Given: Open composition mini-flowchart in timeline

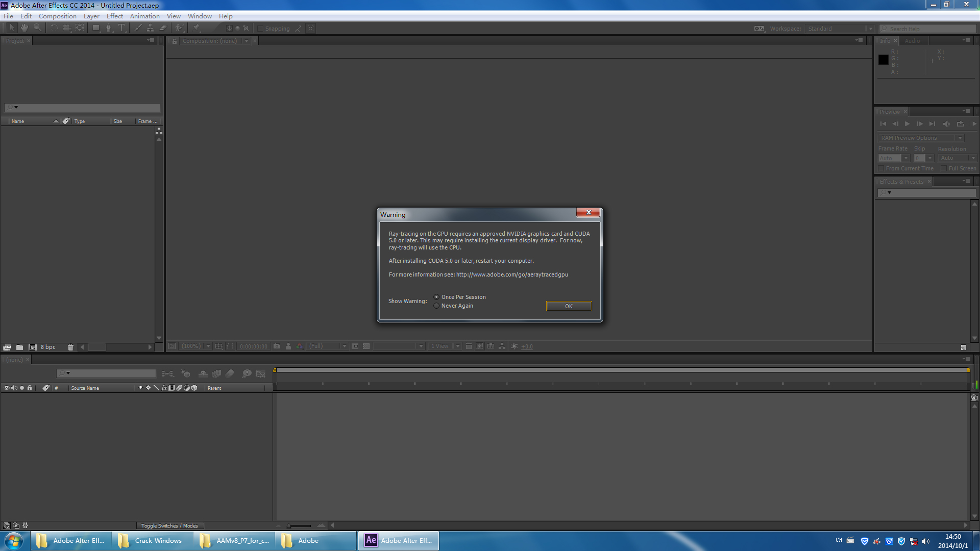Looking at the screenshot, I should coord(167,374).
